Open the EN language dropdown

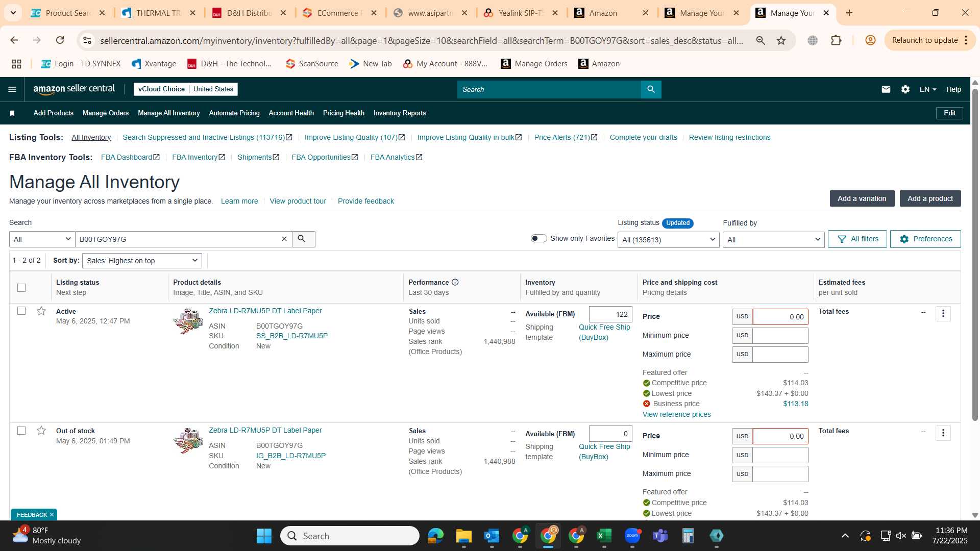pyautogui.click(x=928, y=89)
